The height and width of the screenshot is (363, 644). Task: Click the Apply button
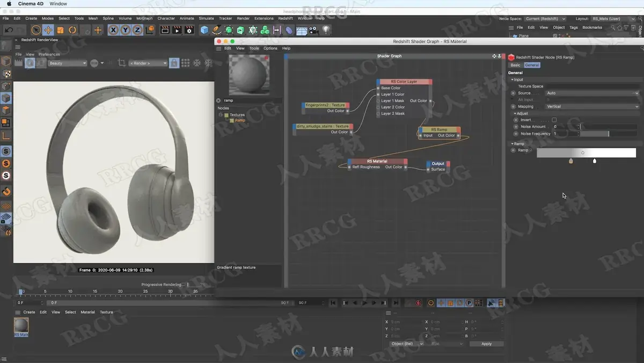(x=486, y=344)
